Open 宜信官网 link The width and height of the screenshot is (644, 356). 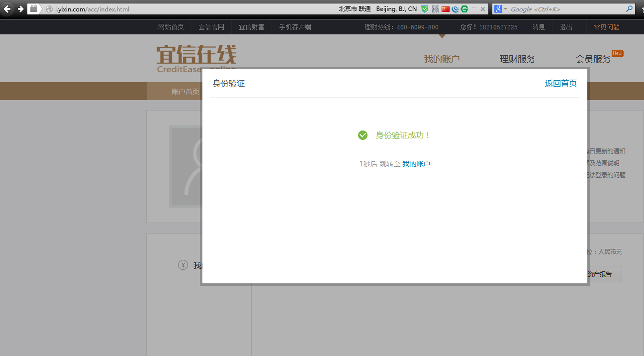point(211,27)
